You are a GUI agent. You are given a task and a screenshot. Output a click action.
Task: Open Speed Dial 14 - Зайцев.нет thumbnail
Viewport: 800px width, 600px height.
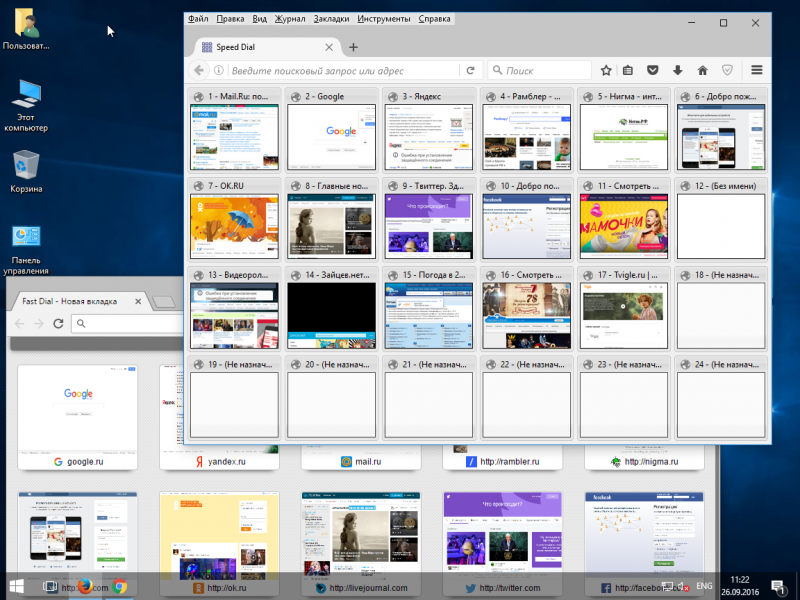coord(331,315)
